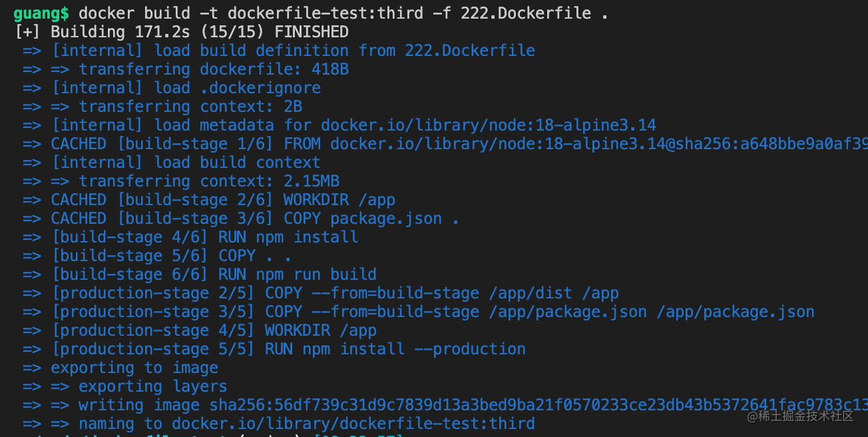Click the build-stage 4/6 RUN npm install line
This screenshot has height=437, width=868.
(204, 237)
